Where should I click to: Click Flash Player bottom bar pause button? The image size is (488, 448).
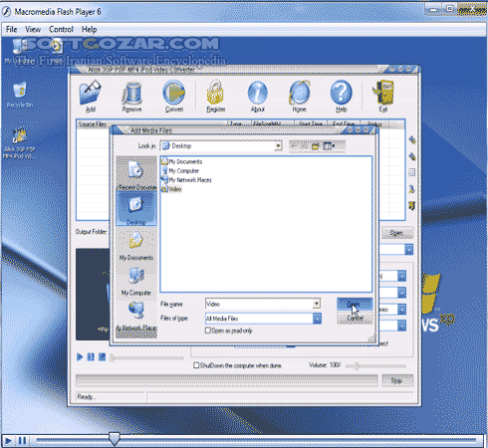[22, 441]
